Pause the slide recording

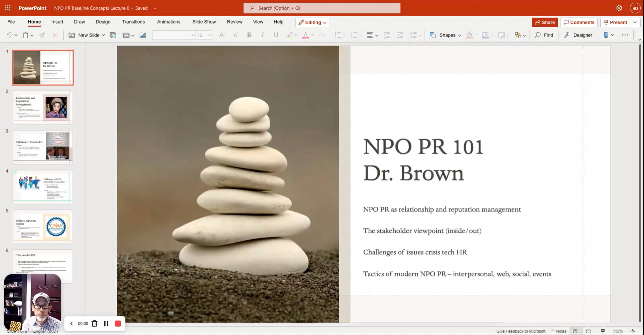click(106, 323)
